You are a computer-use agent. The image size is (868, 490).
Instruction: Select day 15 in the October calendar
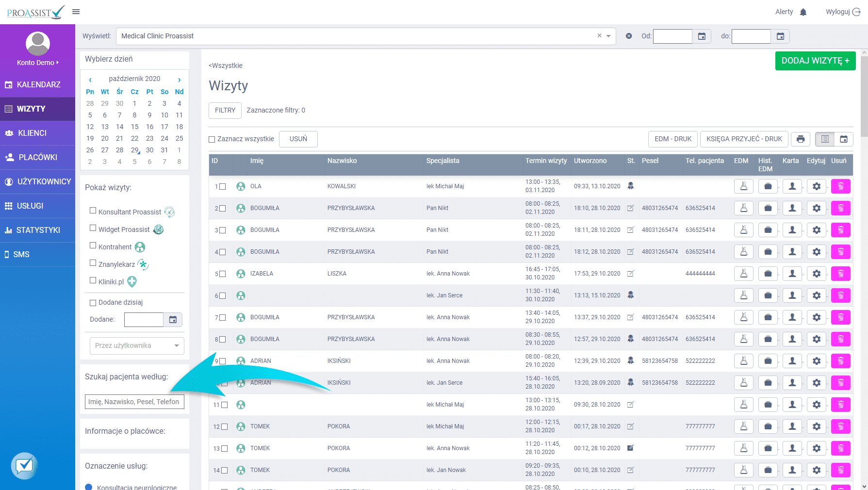click(x=135, y=127)
